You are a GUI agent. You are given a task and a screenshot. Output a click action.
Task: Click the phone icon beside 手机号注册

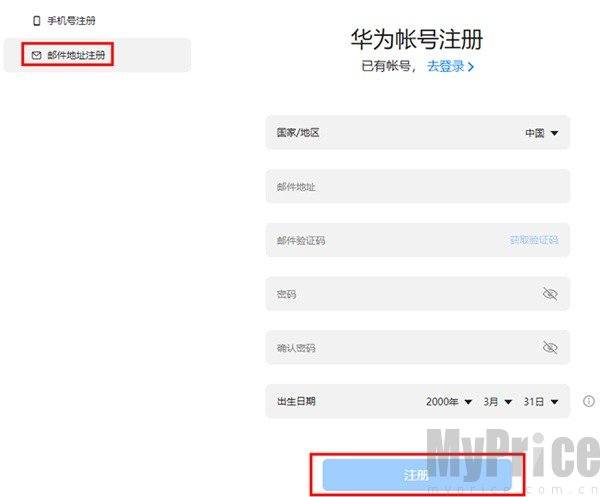pyautogui.click(x=37, y=21)
